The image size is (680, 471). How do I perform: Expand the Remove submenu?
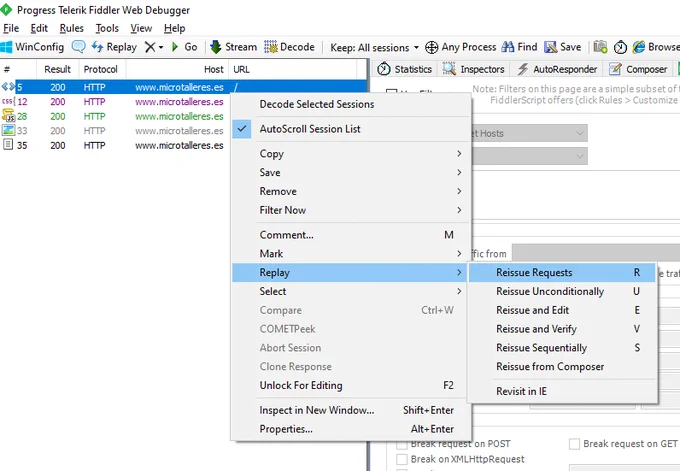pos(350,191)
